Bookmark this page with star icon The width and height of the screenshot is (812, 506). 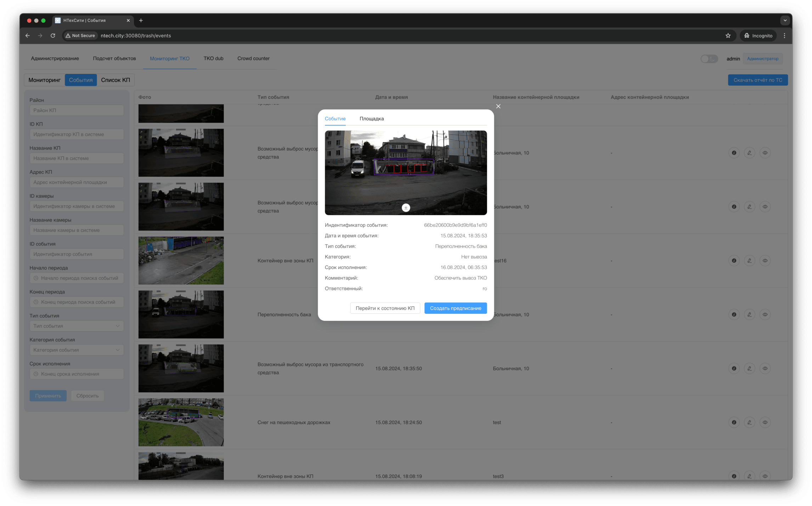click(728, 36)
